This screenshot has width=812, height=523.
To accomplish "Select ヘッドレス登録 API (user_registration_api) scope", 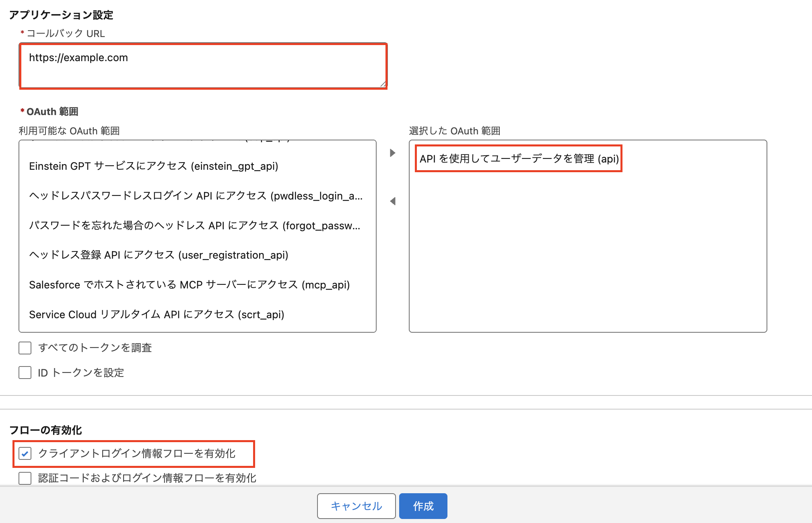I will [159, 255].
